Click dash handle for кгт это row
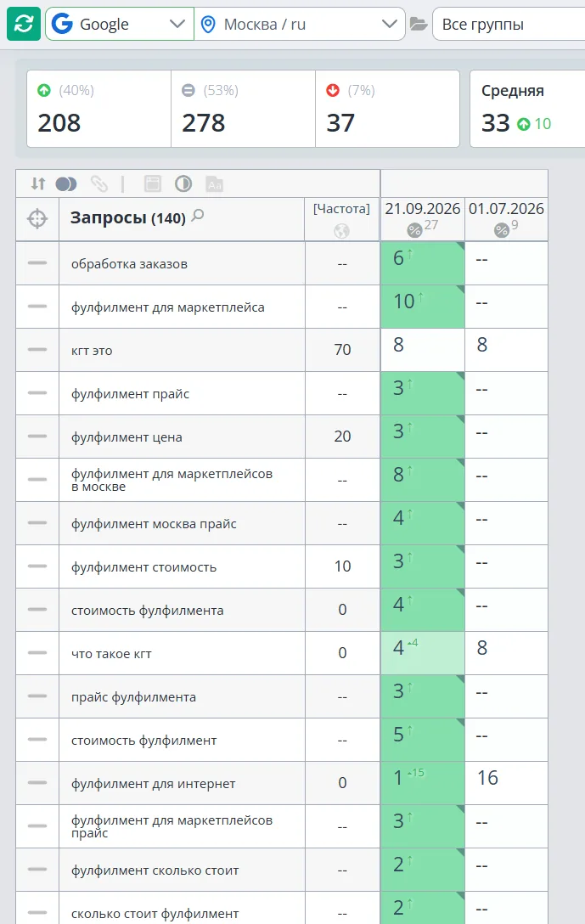Image resolution: width=585 pixels, height=924 pixels. point(37,349)
